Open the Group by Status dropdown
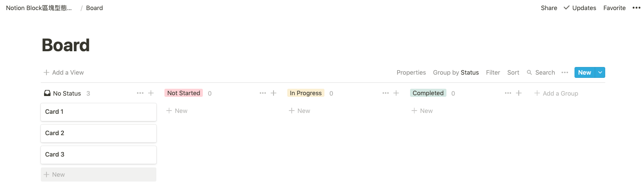Screen dimensions: 644x186 click(456, 73)
